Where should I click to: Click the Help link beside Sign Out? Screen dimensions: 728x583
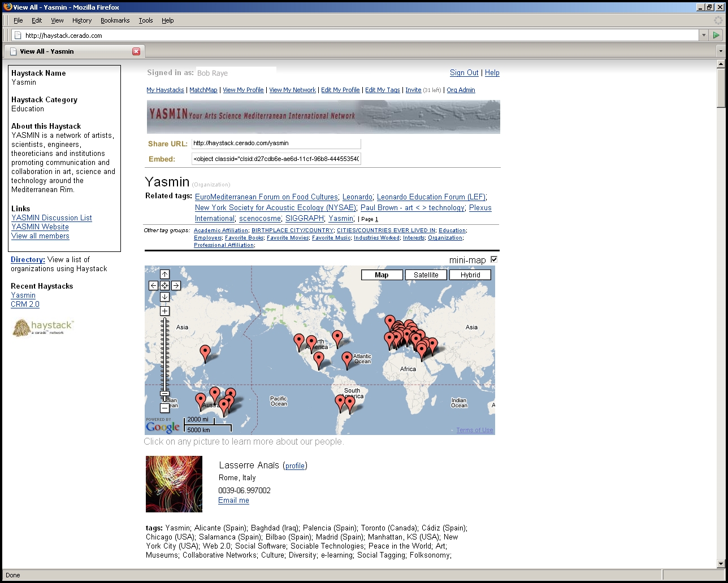coord(492,73)
